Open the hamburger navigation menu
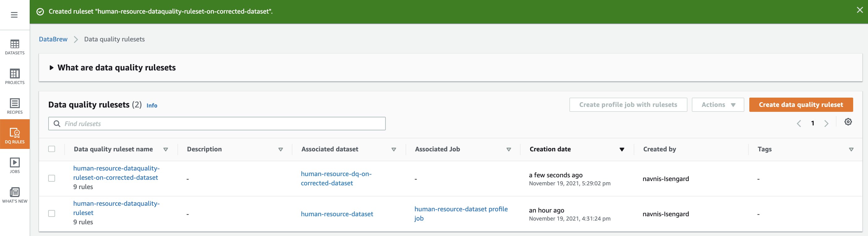 pos(14,15)
